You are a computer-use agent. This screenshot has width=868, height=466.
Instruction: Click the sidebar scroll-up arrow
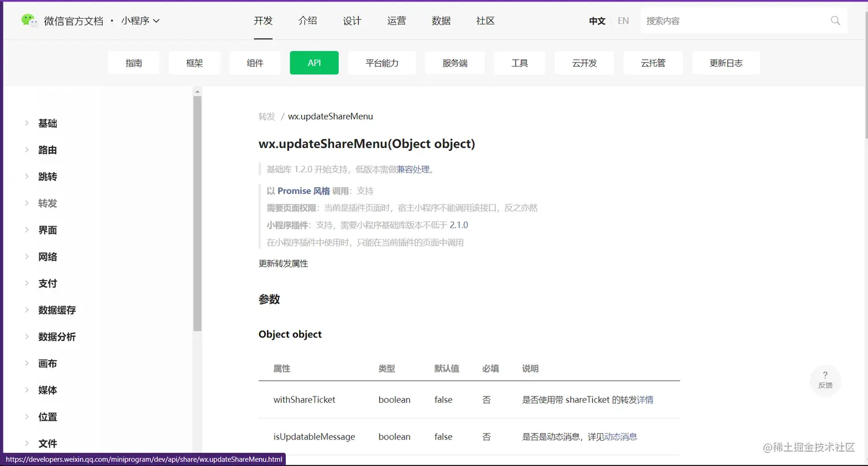point(197,91)
